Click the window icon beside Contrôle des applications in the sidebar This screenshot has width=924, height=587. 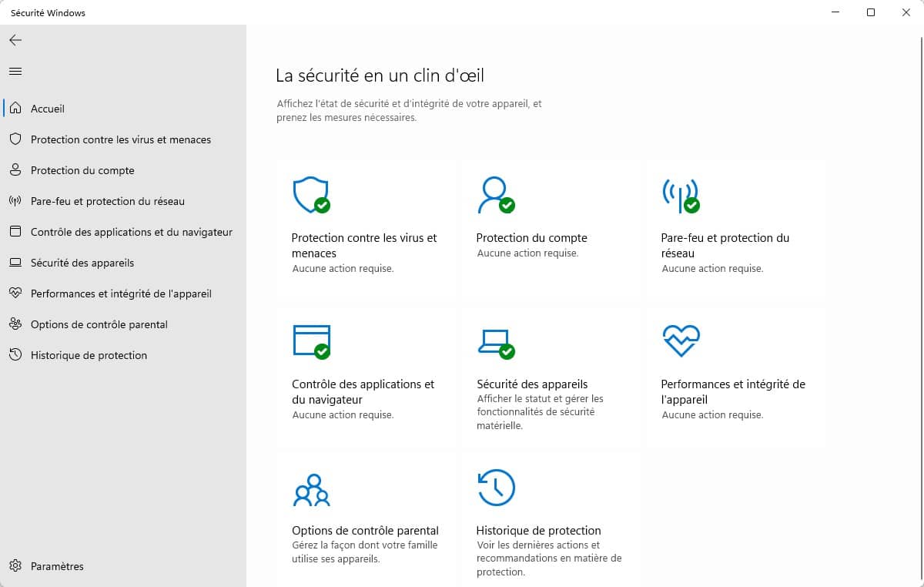click(x=15, y=232)
